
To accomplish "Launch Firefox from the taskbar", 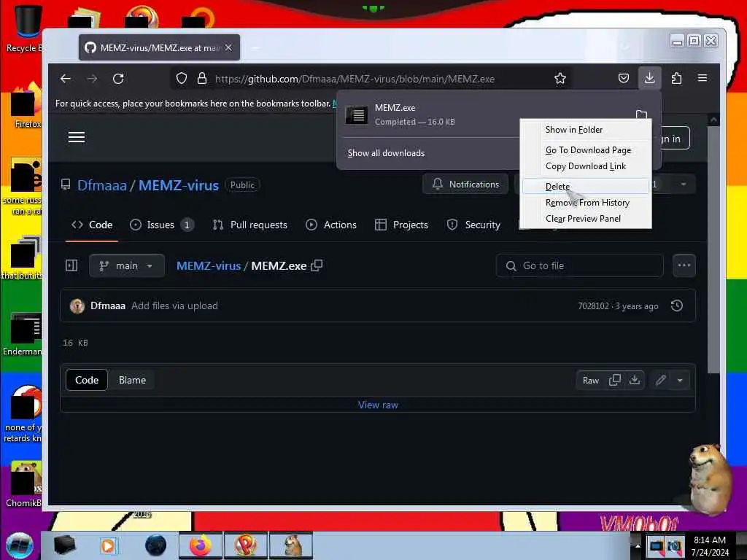I will 201,545.
